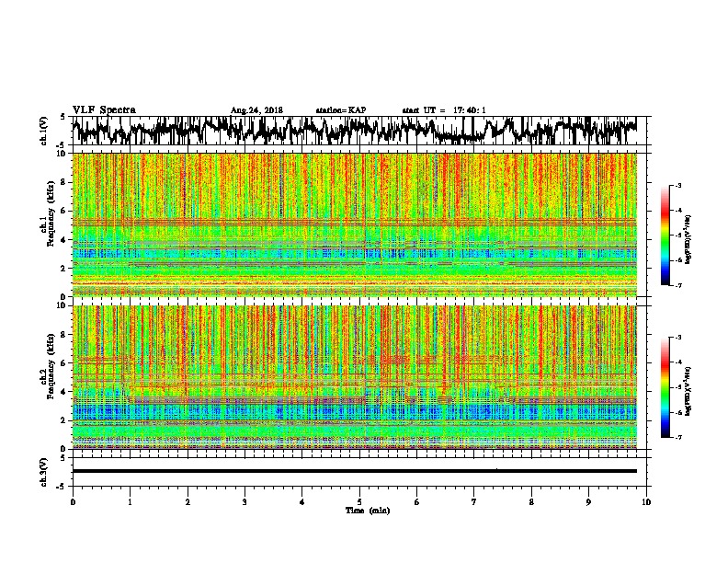This screenshot has width=728, height=563.
Task: Click the "-3" label on ch.1 color scale
Action: coord(678,186)
